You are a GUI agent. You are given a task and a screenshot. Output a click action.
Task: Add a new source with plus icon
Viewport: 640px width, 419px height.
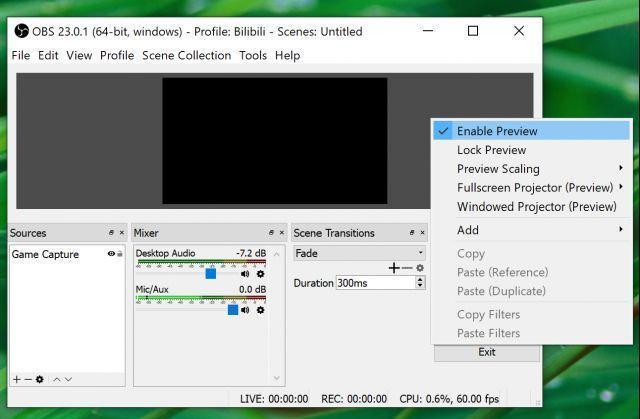16,379
